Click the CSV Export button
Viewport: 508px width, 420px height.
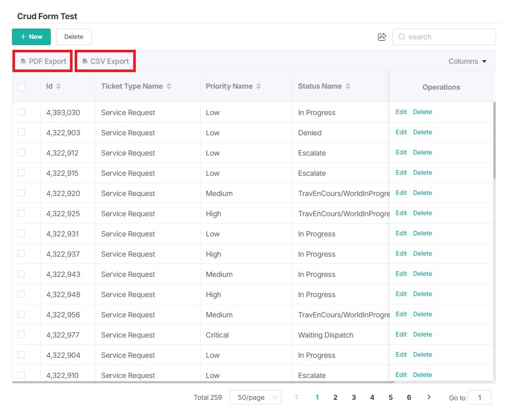click(105, 61)
